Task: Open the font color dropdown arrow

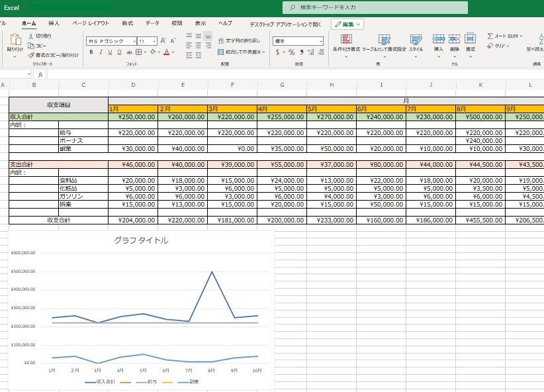Action: [173, 52]
